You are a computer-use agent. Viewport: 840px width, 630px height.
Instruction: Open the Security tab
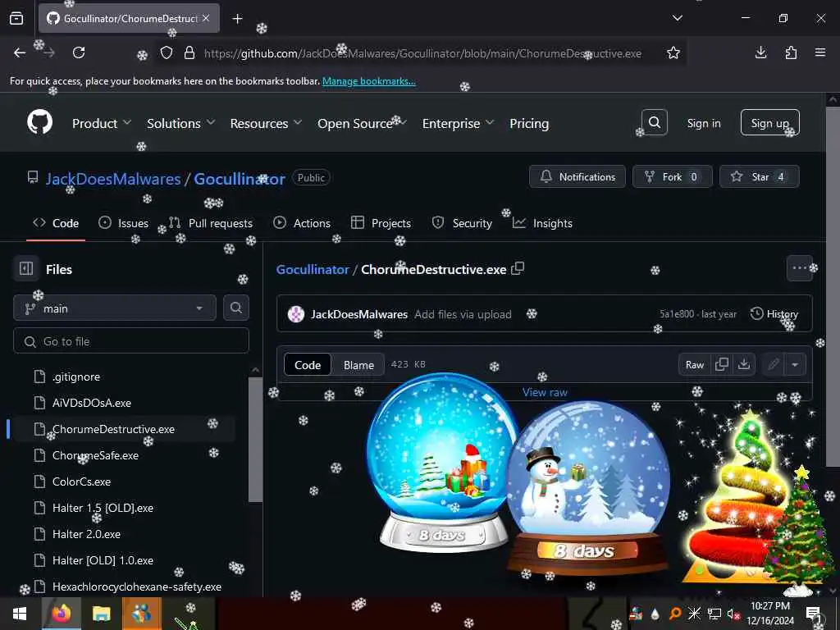click(462, 223)
